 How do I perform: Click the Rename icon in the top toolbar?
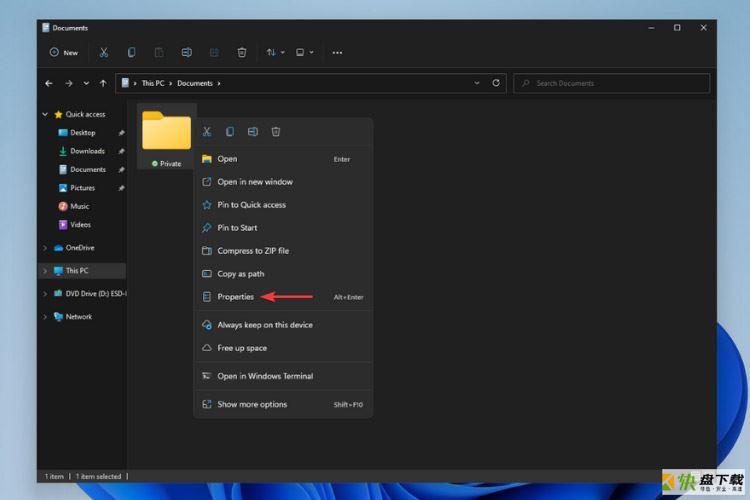click(187, 53)
